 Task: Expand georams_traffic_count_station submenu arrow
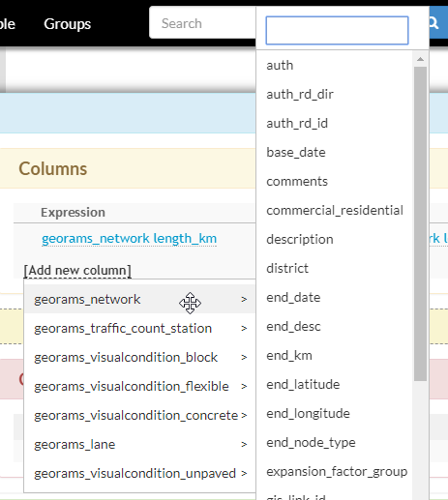244,329
